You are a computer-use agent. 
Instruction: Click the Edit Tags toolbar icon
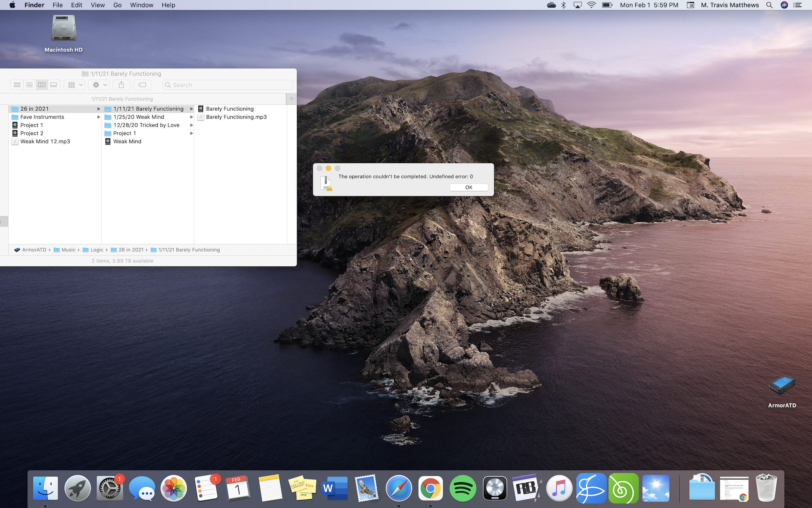pyautogui.click(x=142, y=85)
